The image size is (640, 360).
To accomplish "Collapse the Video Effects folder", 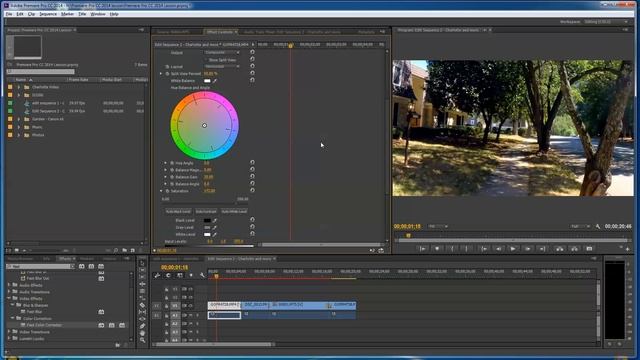I will [x=9, y=298].
